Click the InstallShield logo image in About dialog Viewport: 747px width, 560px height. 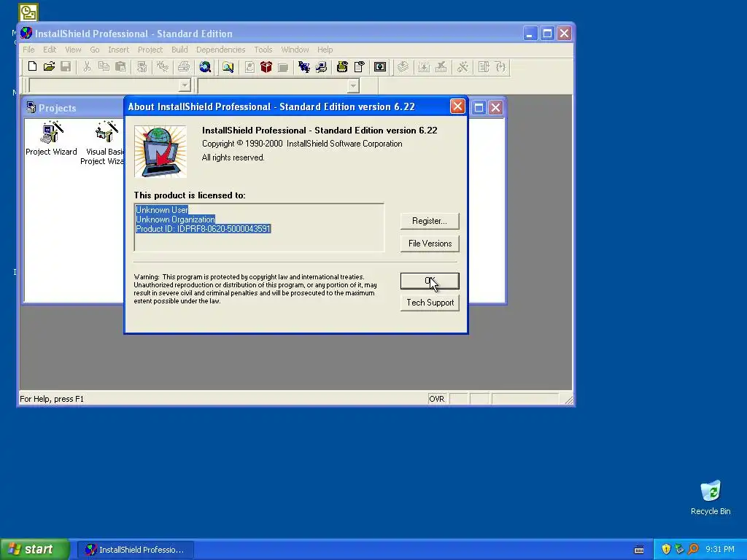[160, 152]
